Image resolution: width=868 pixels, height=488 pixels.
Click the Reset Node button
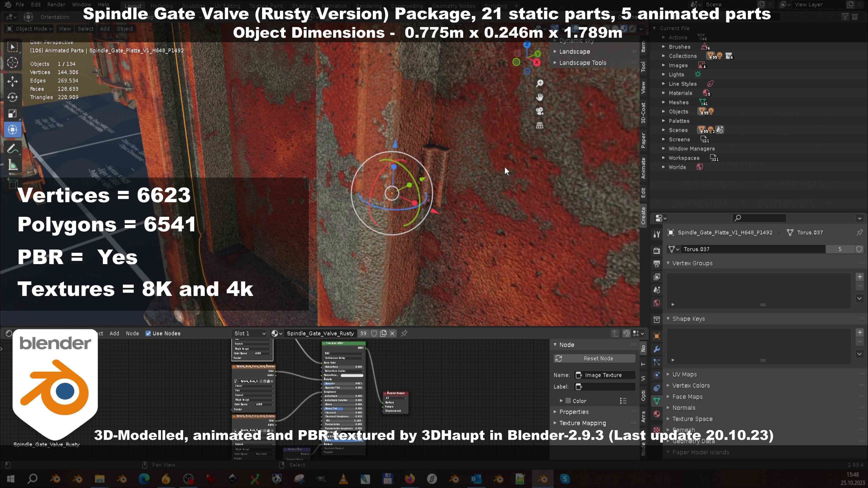coord(595,359)
